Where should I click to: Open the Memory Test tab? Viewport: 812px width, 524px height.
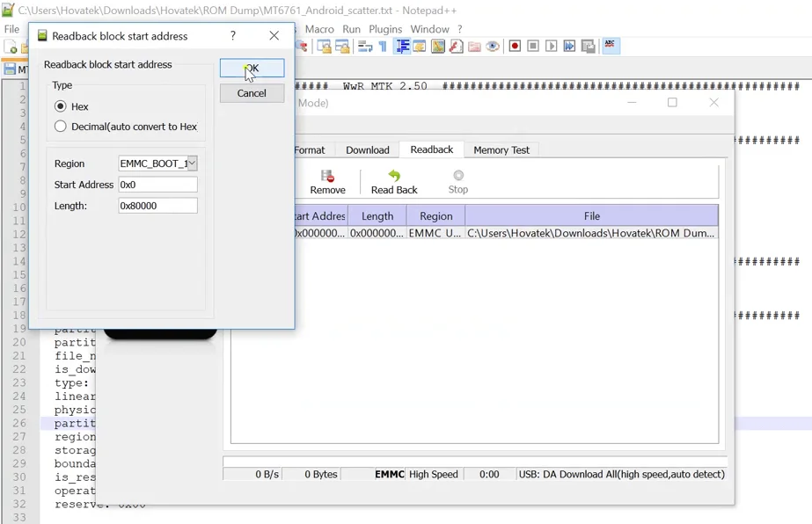501,150
